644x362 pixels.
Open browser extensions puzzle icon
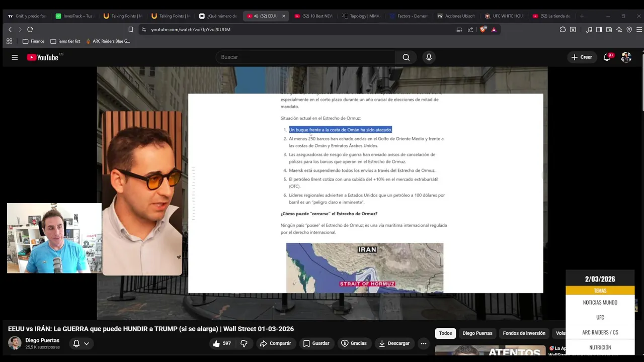pyautogui.click(x=563, y=30)
